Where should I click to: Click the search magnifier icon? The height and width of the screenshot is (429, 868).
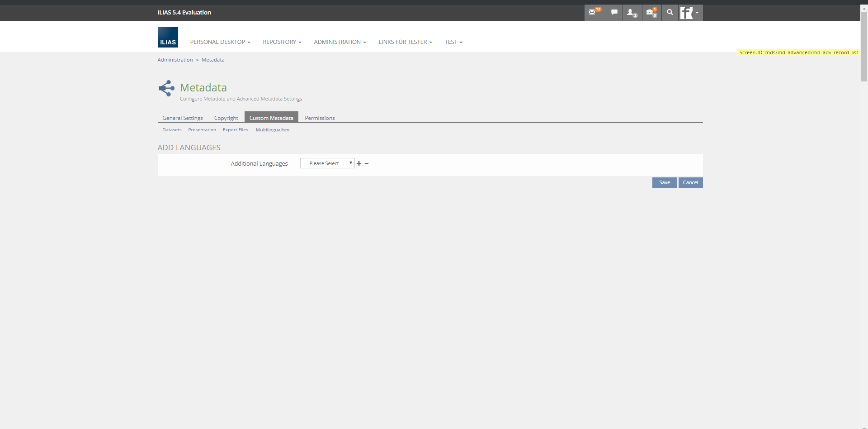[670, 13]
